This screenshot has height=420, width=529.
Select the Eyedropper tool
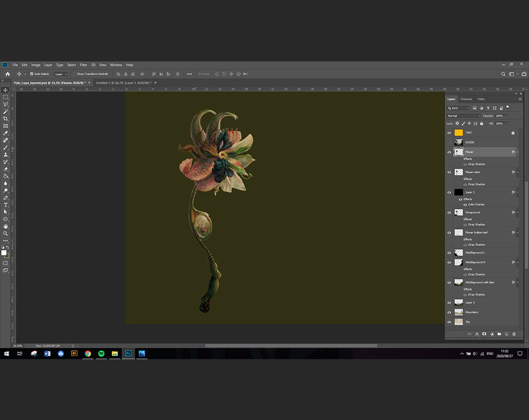[x=6, y=133]
